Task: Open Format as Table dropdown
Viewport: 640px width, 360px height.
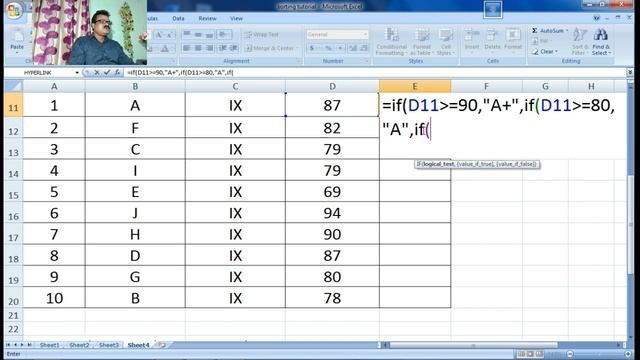Action: coord(421,42)
